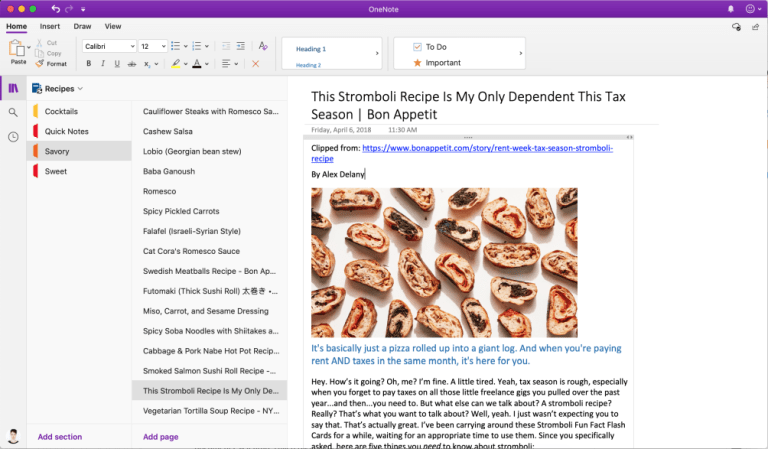The width and height of the screenshot is (768, 449).
Task: Click the sync status icon
Action: point(736,27)
